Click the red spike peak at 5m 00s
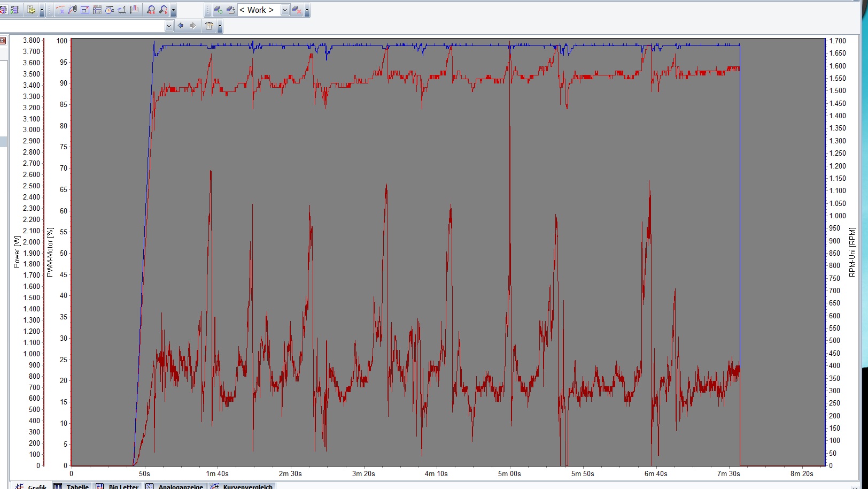868x489 pixels. (510, 42)
